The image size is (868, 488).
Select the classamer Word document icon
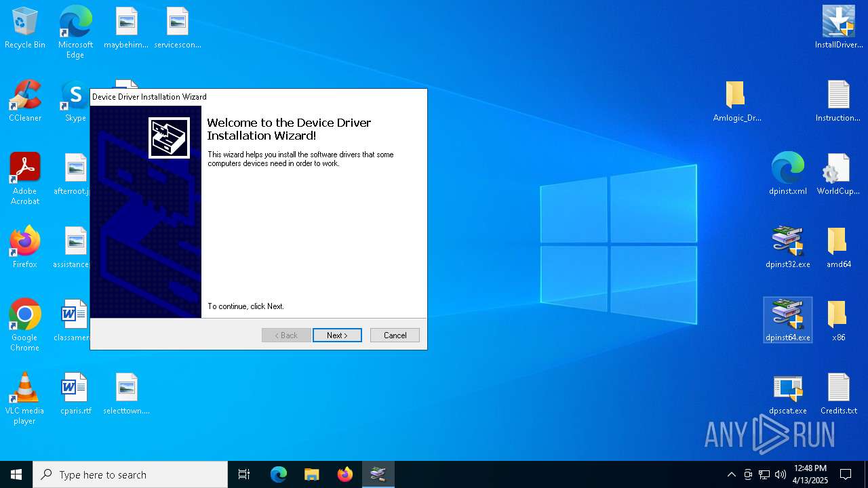[73, 321]
